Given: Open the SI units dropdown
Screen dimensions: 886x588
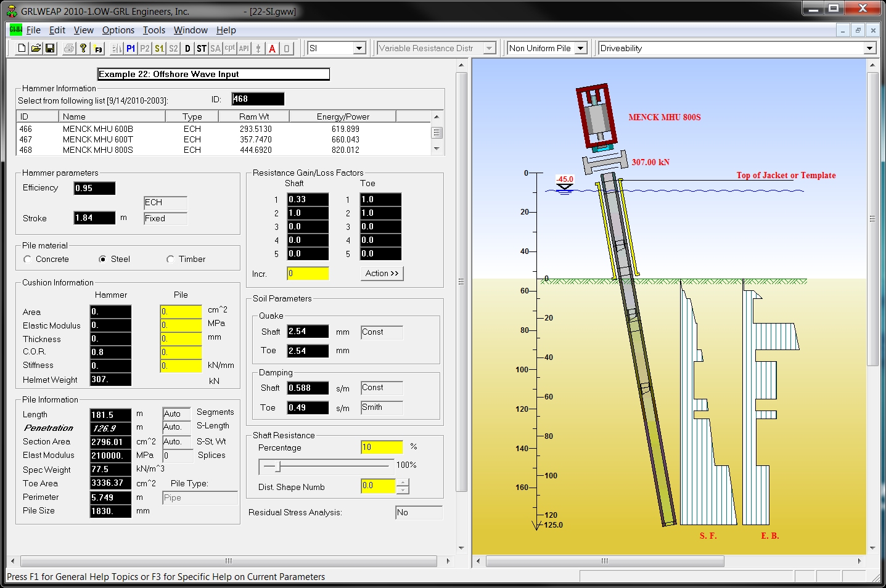Looking at the screenshot, I should tap(359, 48).
